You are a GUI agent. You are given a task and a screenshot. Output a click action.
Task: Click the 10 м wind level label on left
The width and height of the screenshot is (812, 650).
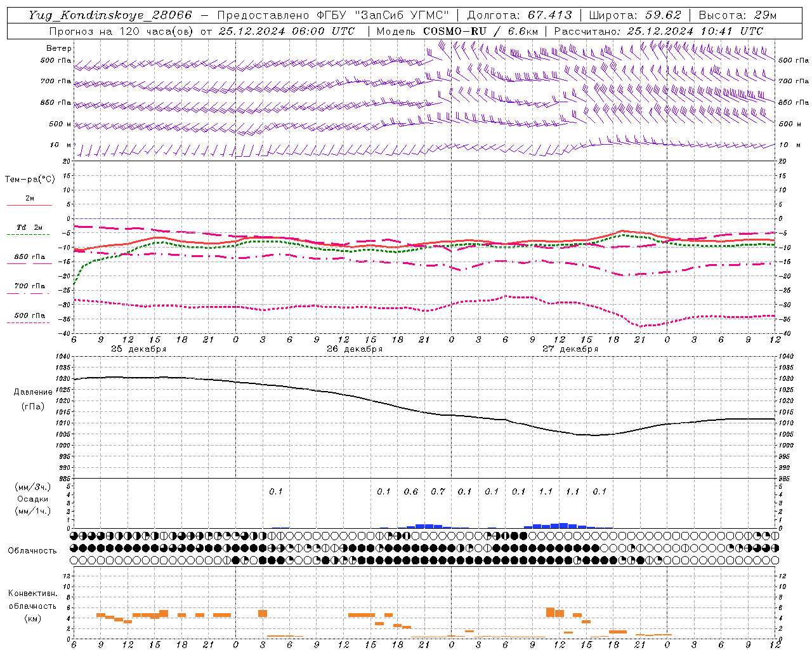61,145
